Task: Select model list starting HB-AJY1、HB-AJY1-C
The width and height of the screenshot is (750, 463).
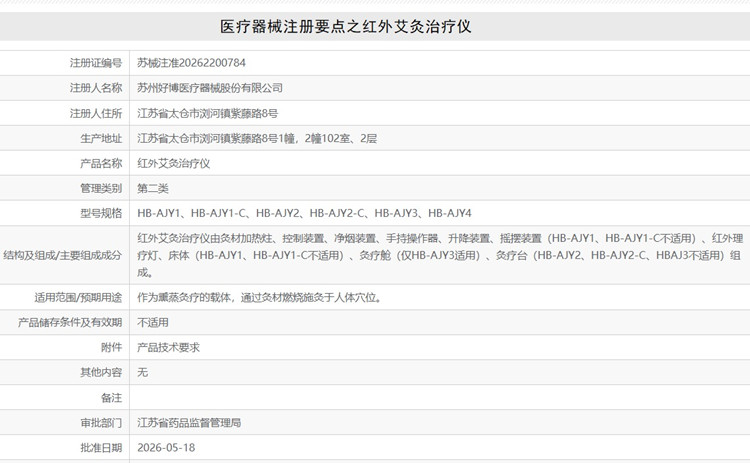Action: pyautogui.click(x=304, y=213)
